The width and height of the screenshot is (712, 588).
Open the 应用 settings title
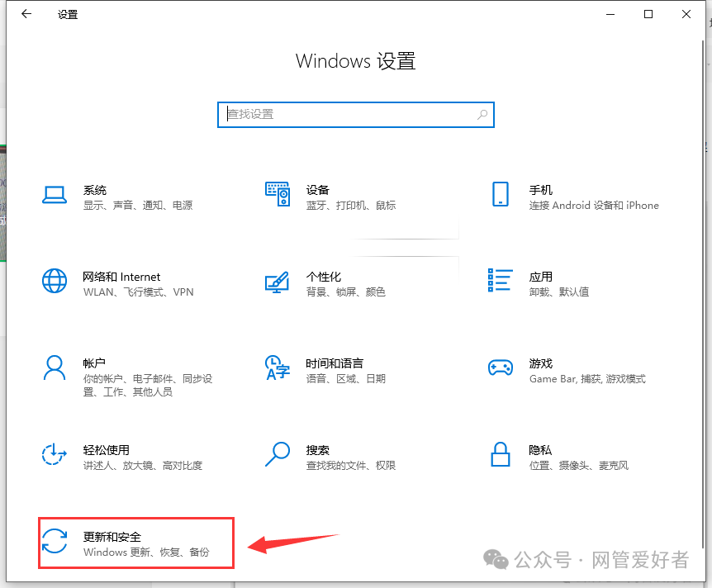tap(541, 277)
